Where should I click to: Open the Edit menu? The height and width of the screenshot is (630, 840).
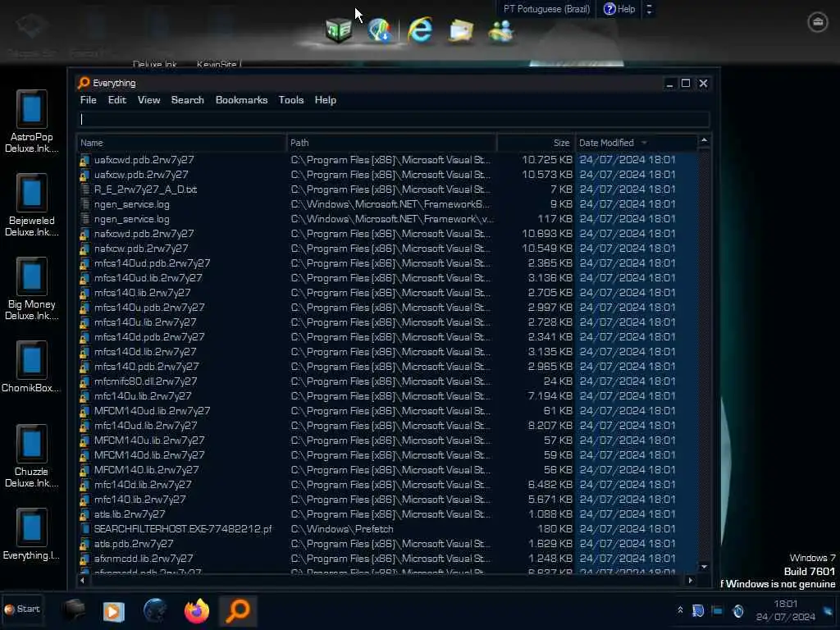pyautogui.click(x=116, y=100)
